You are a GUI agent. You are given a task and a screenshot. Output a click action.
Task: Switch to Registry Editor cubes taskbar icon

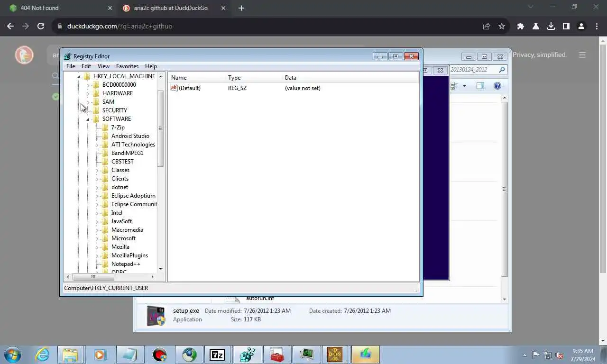[x=247, y=355]
